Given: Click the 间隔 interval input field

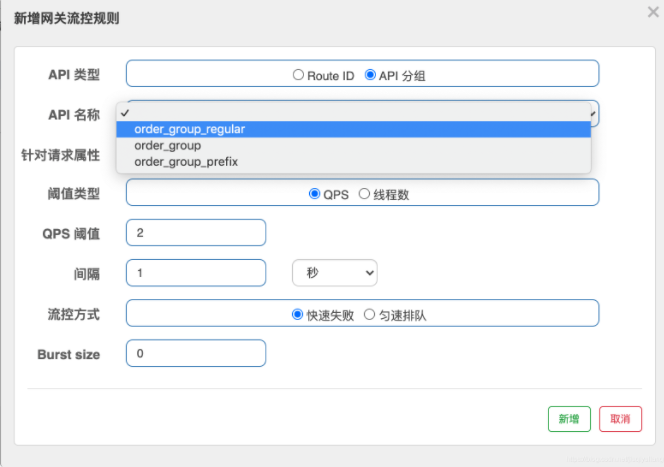Looking at the screenshot, I should [196, 273].
